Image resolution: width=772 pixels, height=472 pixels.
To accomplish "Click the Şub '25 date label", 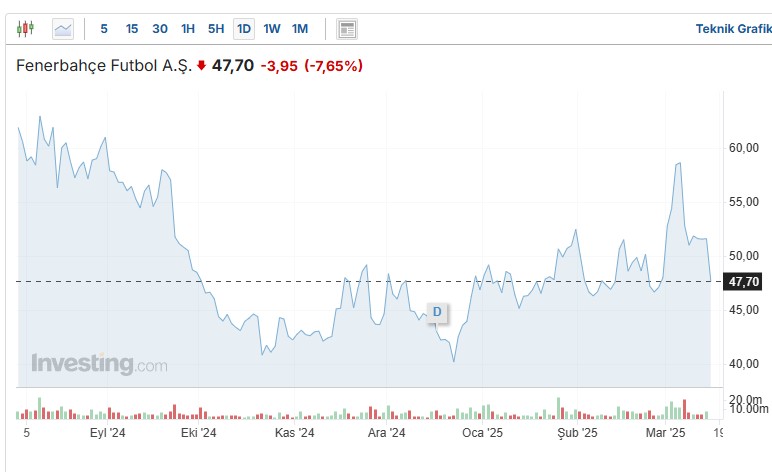I will click(x=577, y=433).
